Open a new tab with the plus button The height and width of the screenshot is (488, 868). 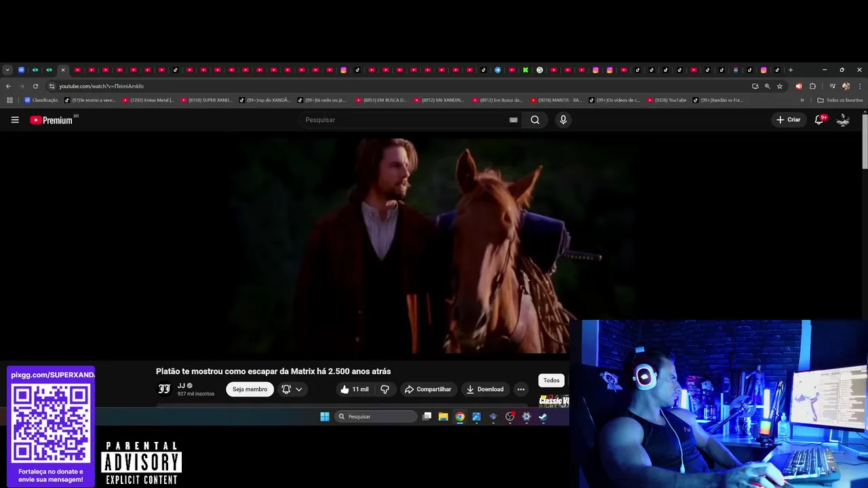791,70
